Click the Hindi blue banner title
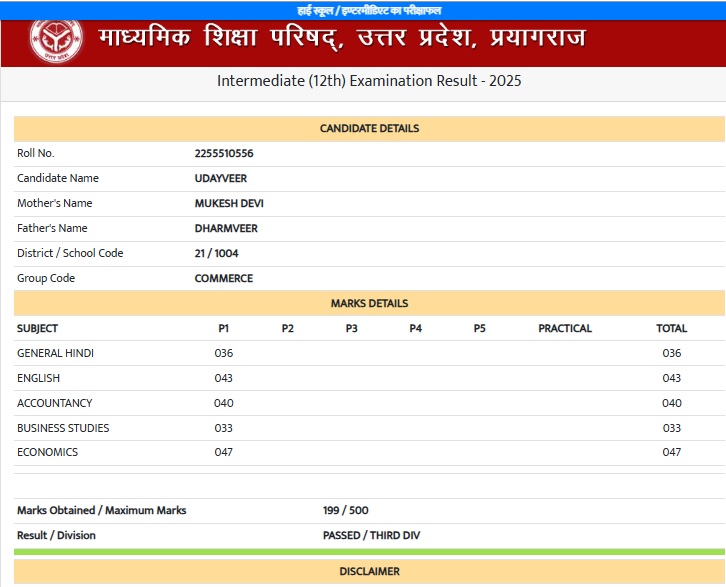 pos(369,11)
